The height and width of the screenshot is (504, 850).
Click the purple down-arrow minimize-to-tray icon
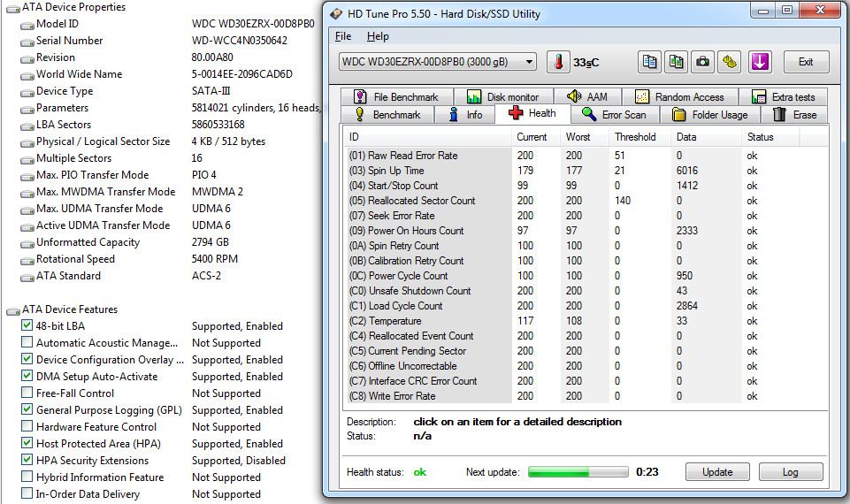(x=760, y=62)
